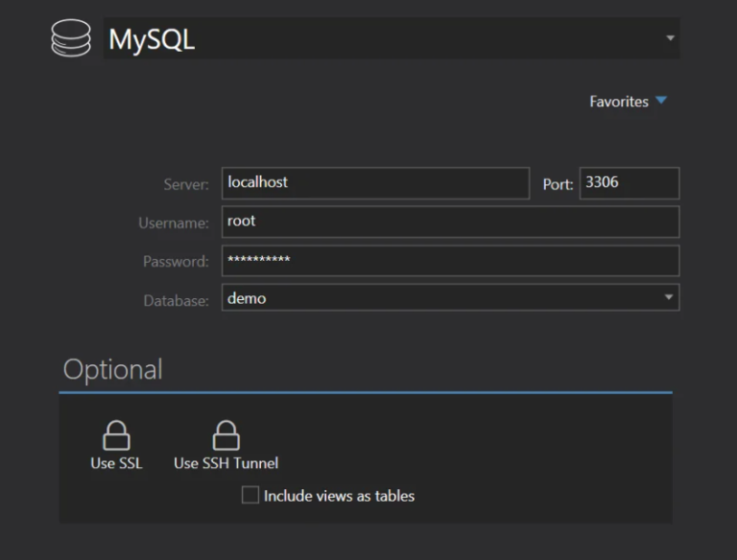Click the Favorites text link

pyautogui.click(x=618, y=102)
